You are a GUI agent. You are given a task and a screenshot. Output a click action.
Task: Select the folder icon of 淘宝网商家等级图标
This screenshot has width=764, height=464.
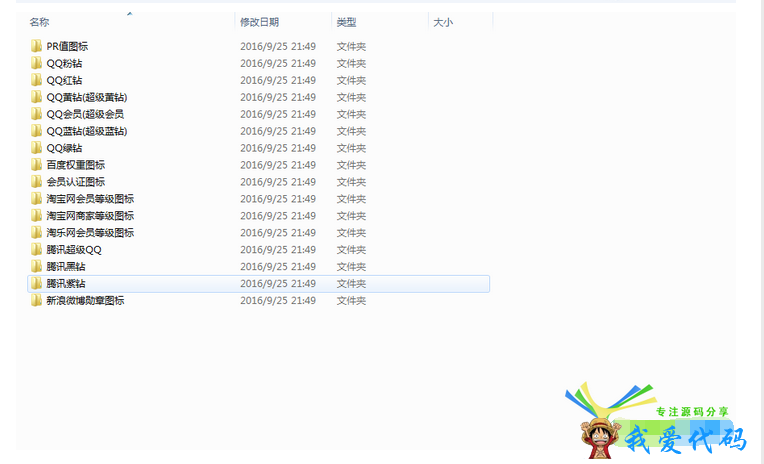pyautogui.click(x=36, y=216)
